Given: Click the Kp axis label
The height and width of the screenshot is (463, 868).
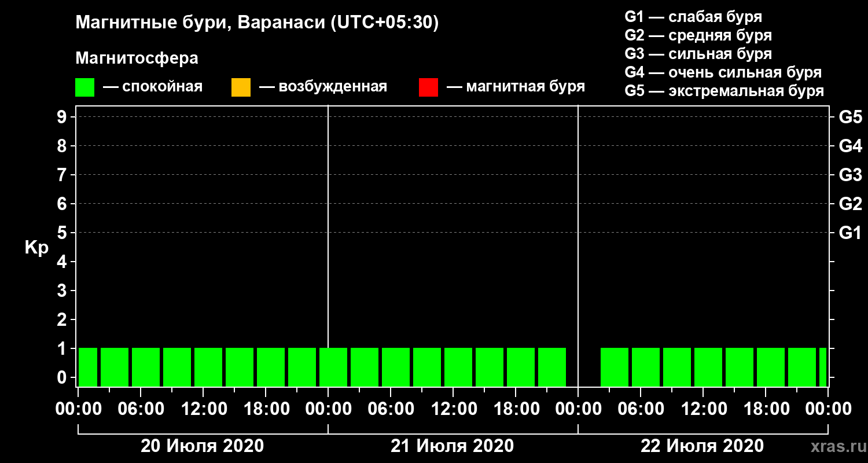Looking at the screenshot, I should [36, 248].
